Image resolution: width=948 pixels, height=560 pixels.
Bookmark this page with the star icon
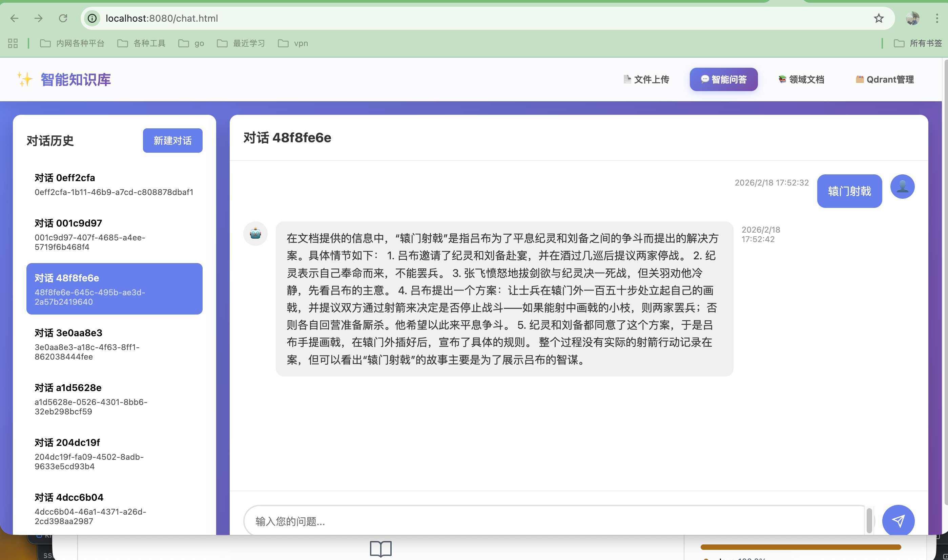(x=879, y=18)
